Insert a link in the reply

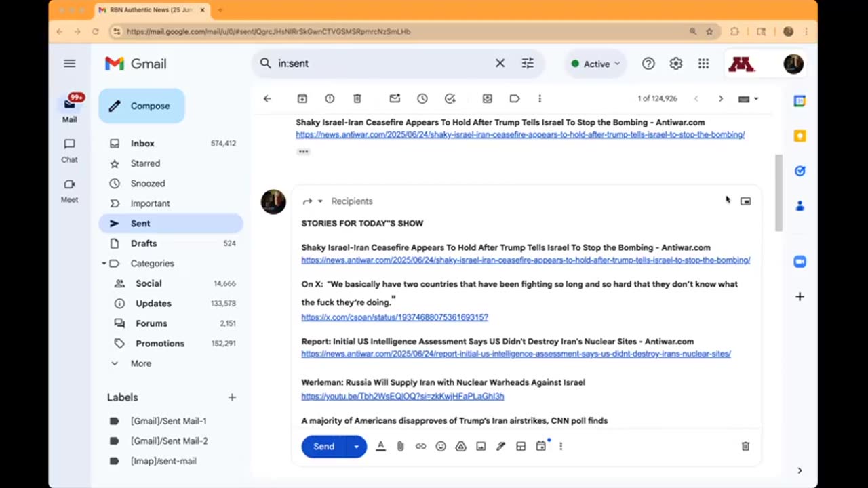click(x=420, y=446)
